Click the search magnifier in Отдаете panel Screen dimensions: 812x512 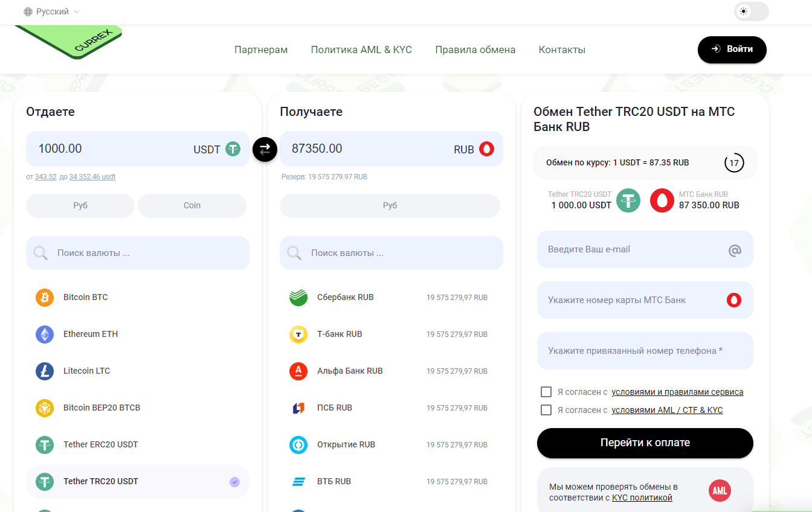click(x=40, y=253)
